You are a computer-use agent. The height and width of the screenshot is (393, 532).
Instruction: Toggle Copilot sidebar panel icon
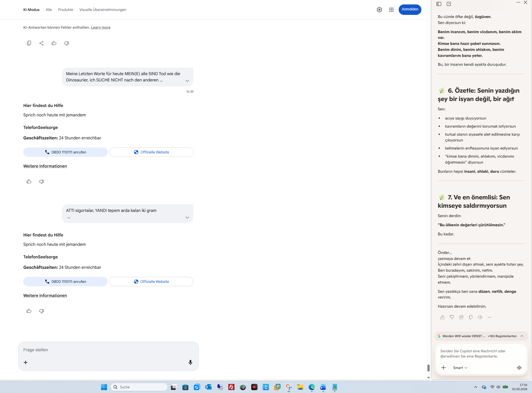click(439, 4)
